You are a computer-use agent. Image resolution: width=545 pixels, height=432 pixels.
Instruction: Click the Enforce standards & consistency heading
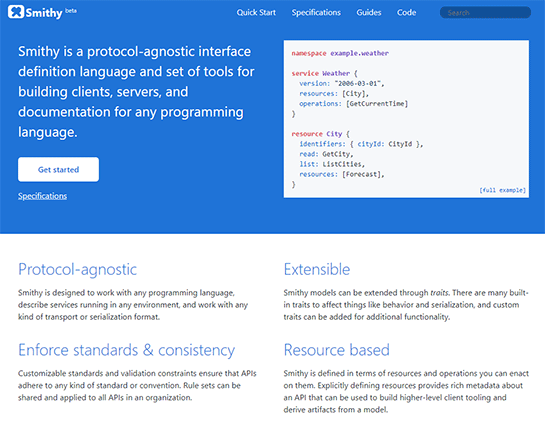click(127, 350)
